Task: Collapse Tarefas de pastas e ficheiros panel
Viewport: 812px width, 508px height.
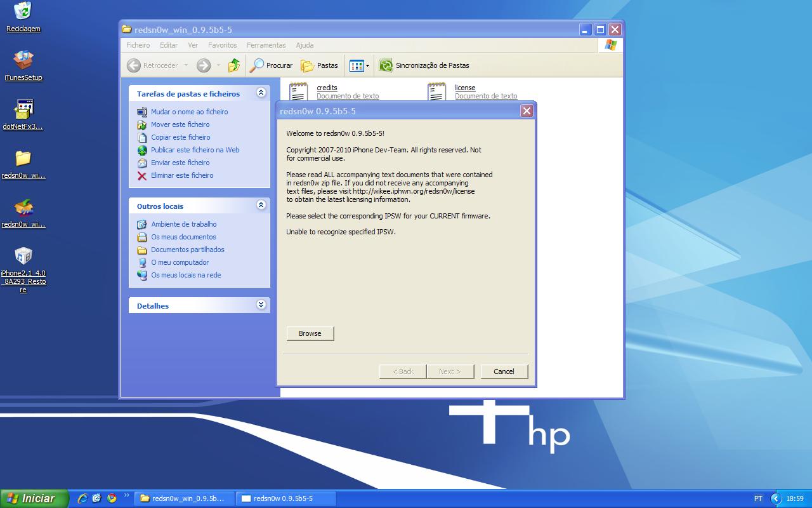Action: coord(261,93)
